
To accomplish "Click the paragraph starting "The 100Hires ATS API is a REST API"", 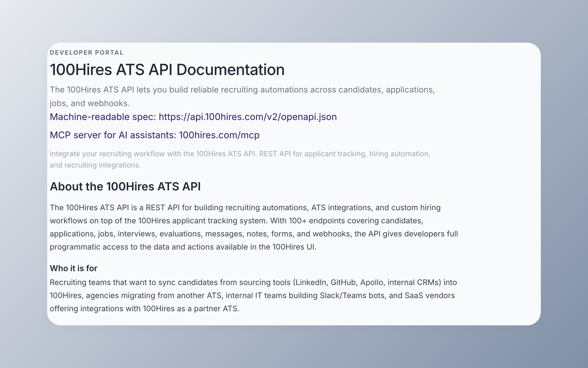I will click(x=254, y=227).
